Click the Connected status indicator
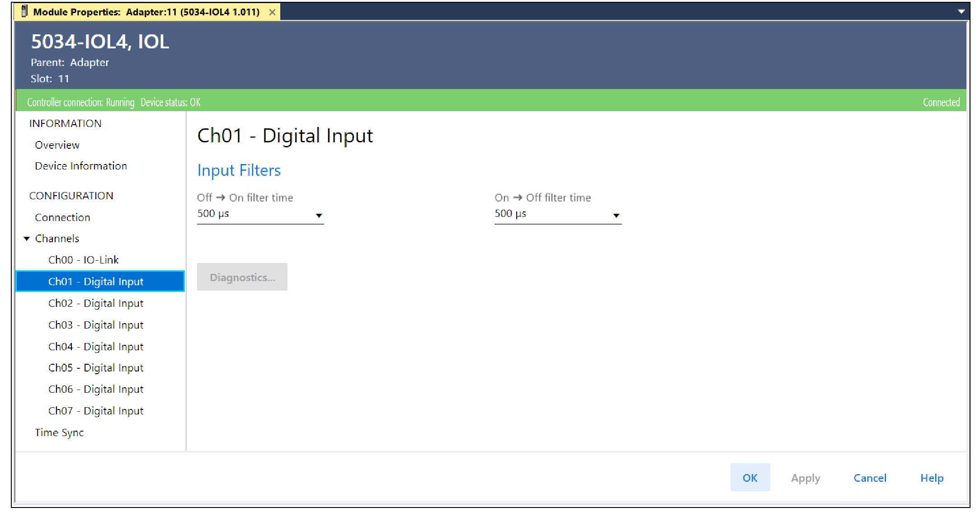 [x=941, y=103]
